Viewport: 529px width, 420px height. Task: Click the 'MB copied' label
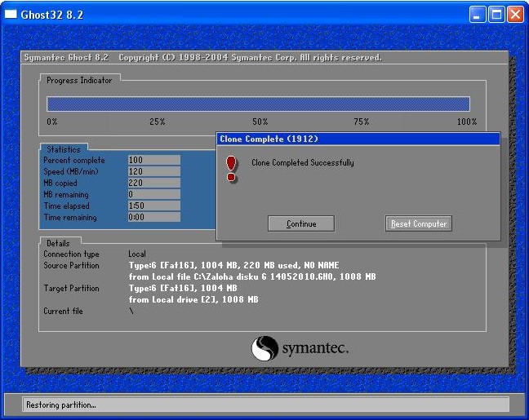60,183
